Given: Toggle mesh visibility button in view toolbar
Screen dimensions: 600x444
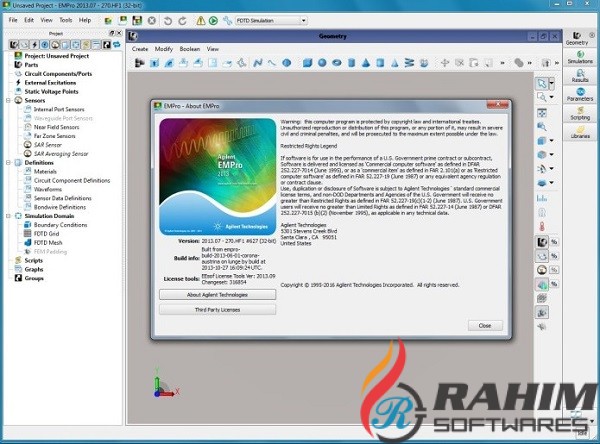Looking at the screenshot, I should (x=542, y=284).
